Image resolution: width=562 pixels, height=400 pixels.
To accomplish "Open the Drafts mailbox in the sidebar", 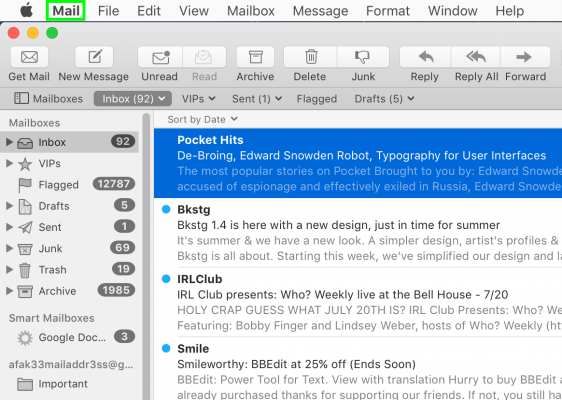I will (70, 206).
